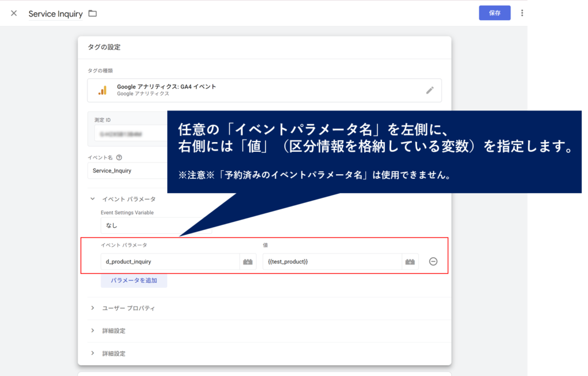Click the d_product_inquiry parameter name field
Image resolution: width=588 pixels, height=376 pixels.
169,262
